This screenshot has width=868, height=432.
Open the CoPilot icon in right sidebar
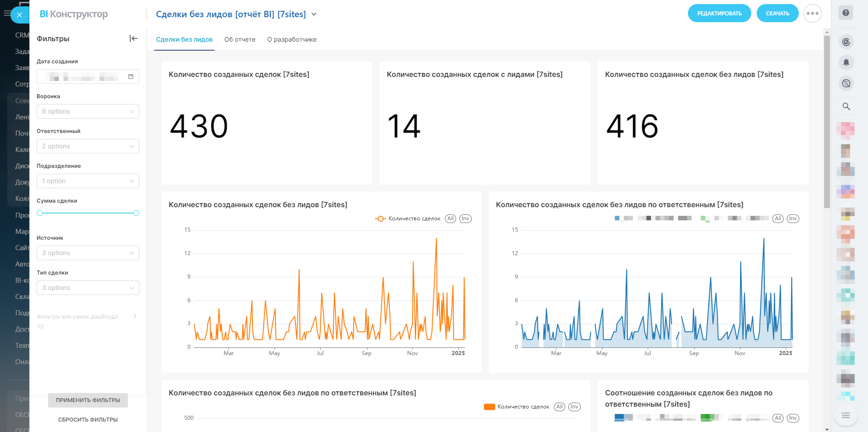coord(846,42)
